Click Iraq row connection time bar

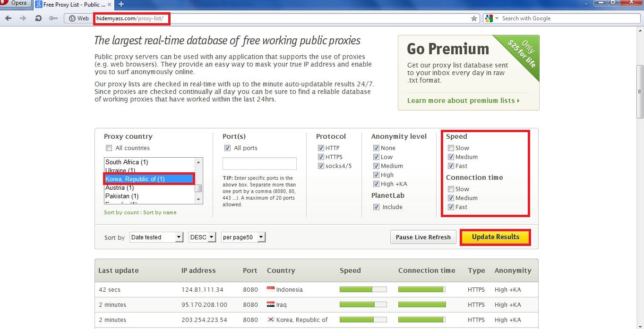click(x=422, y=304)
